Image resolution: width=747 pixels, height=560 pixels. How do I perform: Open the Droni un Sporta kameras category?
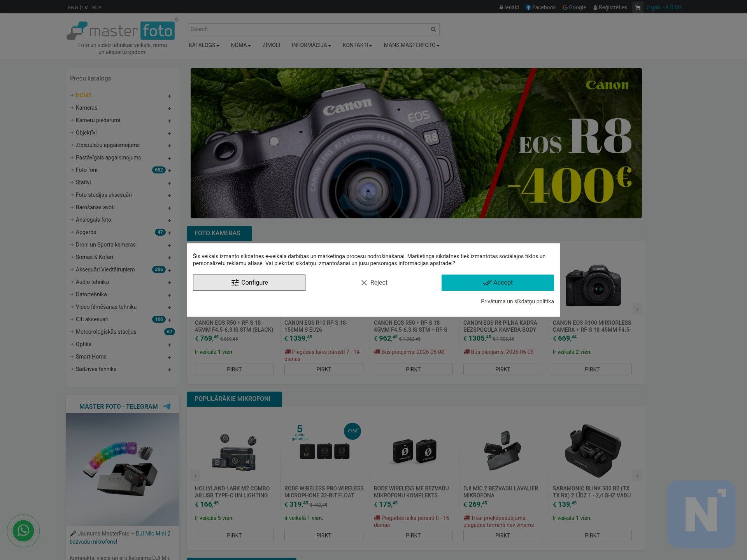106,245
